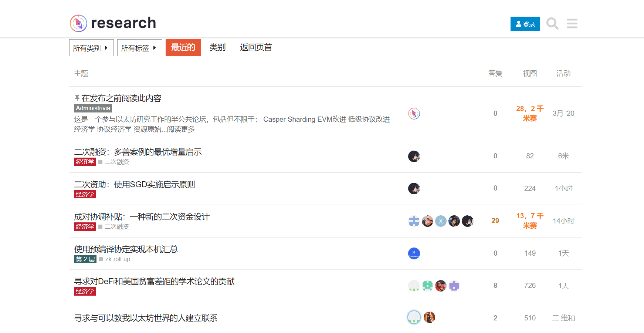Click the blue avatar on the zk-roll-up topic row
Screen dimensions: 644x333
coord(414,253)
